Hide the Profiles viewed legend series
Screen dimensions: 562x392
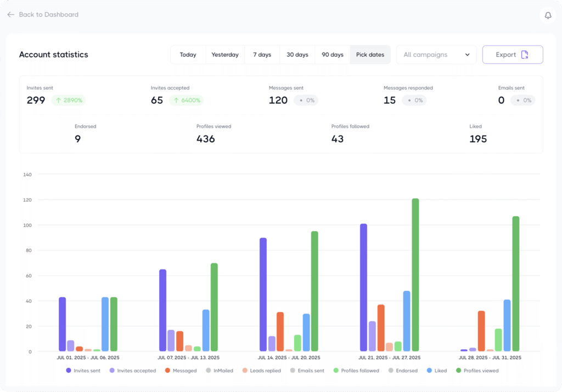point(476,371)
